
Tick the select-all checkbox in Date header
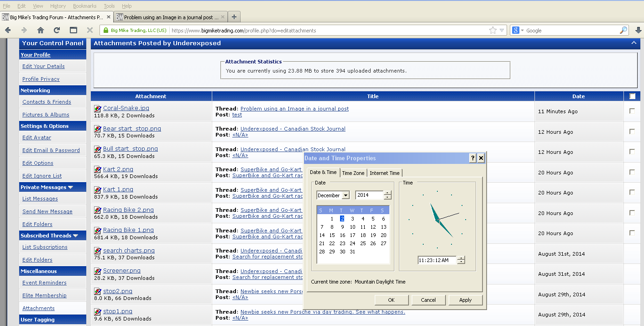tap(632, 96)
